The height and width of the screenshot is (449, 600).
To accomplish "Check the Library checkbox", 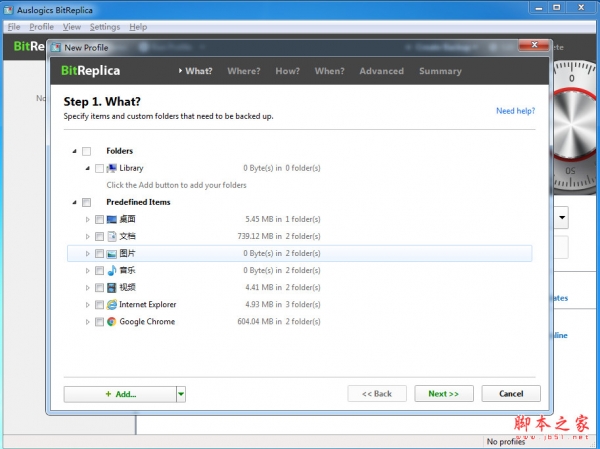I will (99, 168).
